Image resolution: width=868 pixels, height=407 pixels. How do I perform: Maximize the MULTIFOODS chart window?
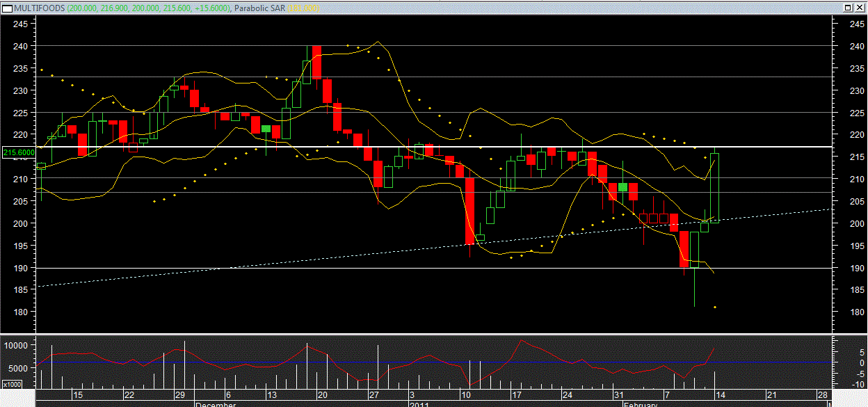tap(848, 7)
